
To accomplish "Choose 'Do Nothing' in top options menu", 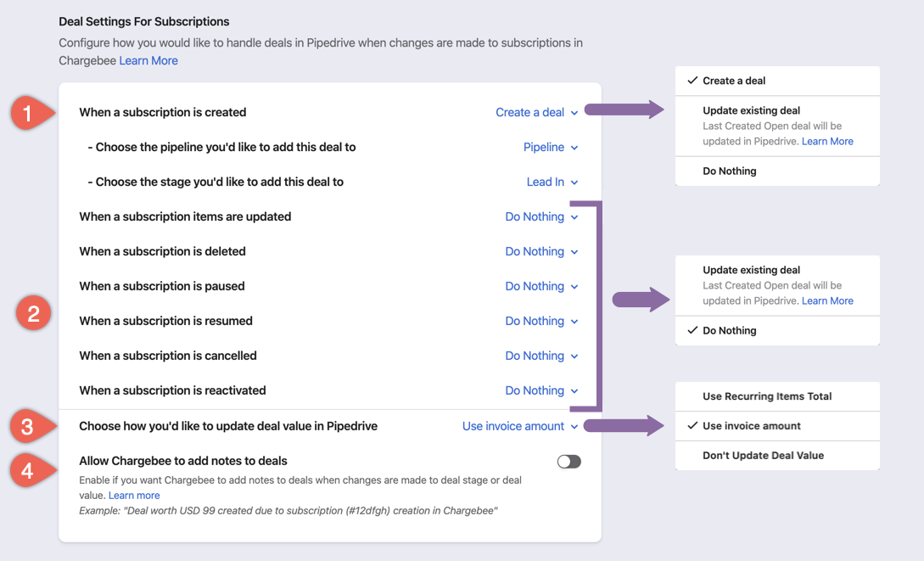I will pos(730,171).
